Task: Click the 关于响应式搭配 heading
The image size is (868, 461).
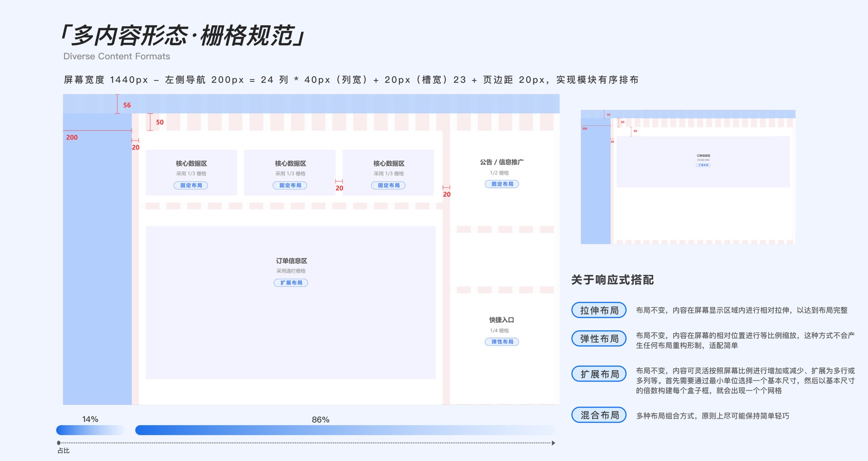Action: point(612,280)
